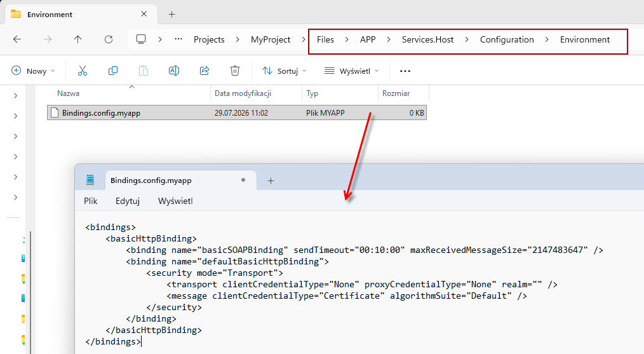Expand the last navigation pane tree chevron
644x354 pixels.
[x=16, y=198]
